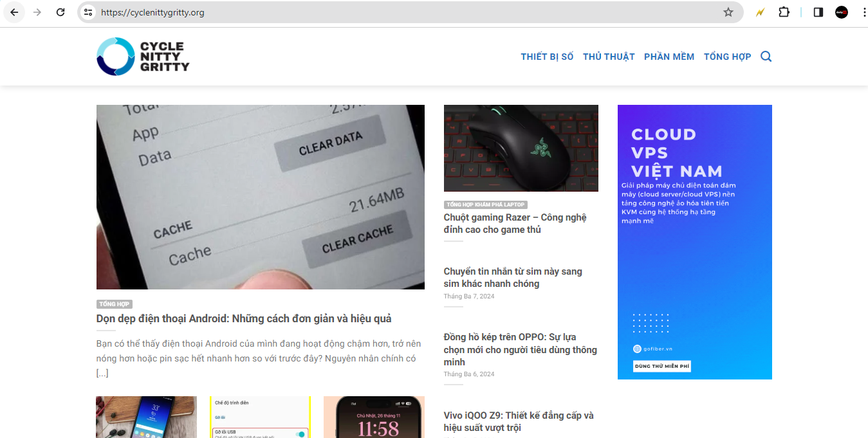
Task: Select Tổng Hợp in navigation
Action: tap(727, 57)
